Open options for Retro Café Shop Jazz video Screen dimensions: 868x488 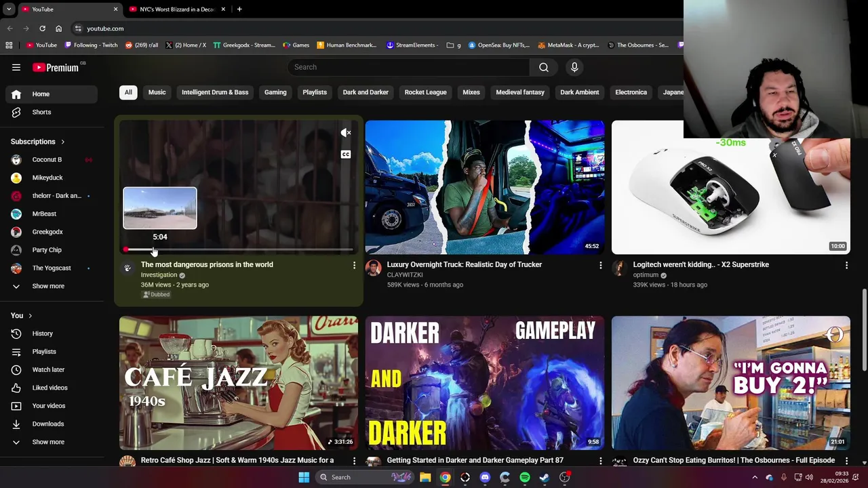point(354,460)
